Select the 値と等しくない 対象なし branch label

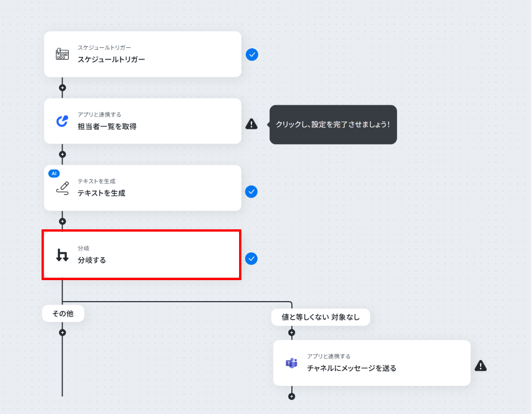point(321,317)
